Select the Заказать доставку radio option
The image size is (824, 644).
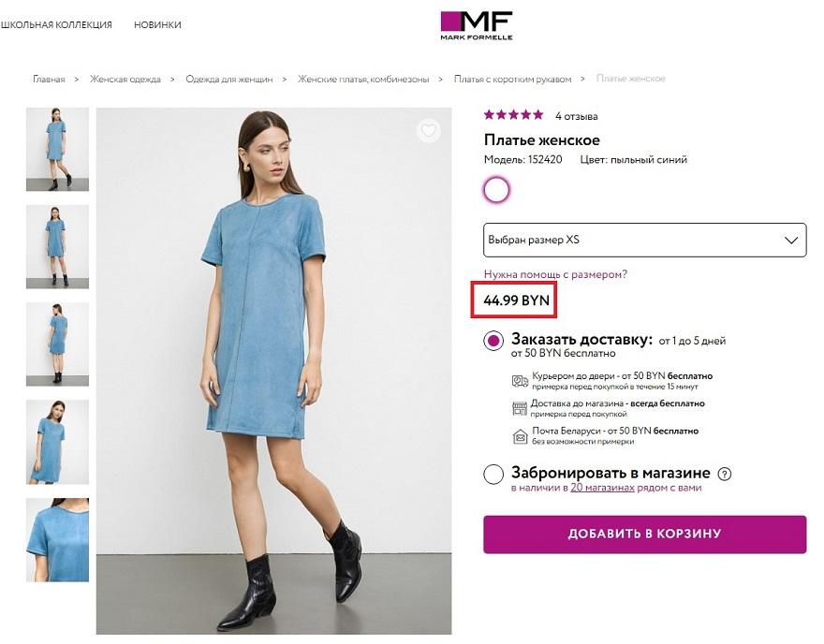(493, 342)
